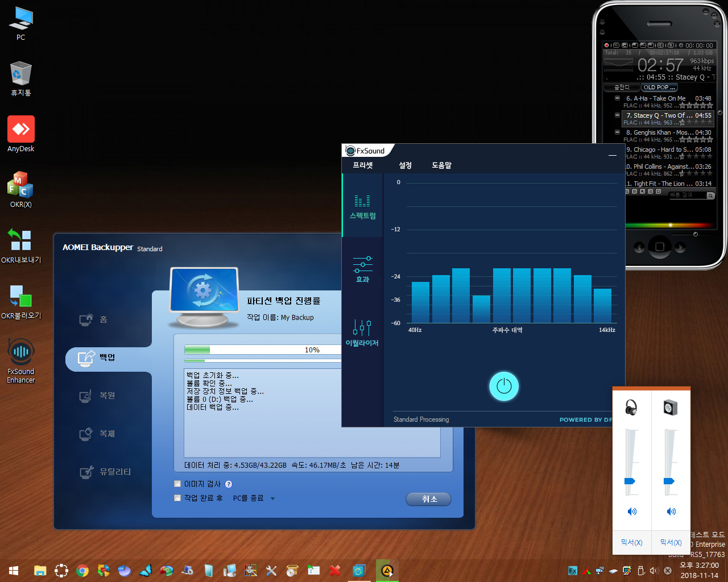Open the OKR(X) desktop shortcut
The width and height of the screenshot is (728, 582).
[21, 190]
